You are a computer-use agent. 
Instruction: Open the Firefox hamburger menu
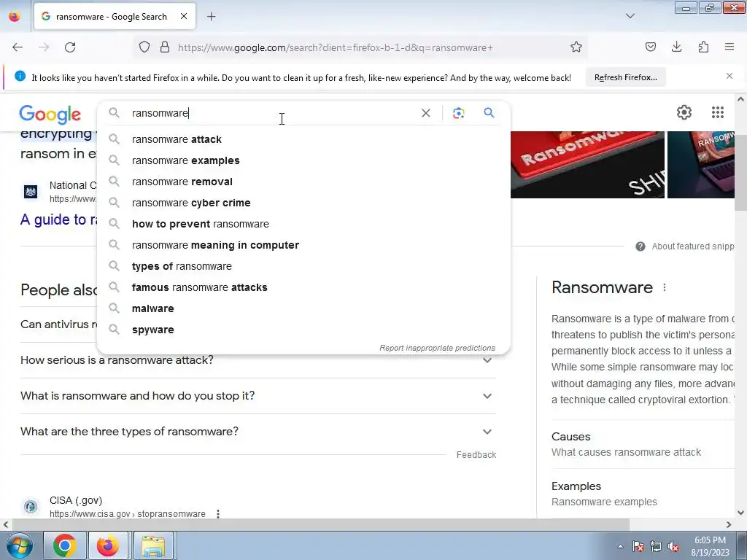tap(729, 47)
